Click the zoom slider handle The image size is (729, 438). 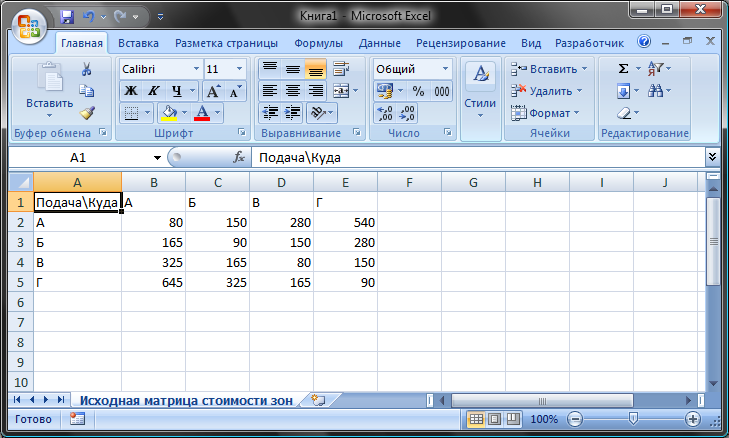(x=633, y=419)
